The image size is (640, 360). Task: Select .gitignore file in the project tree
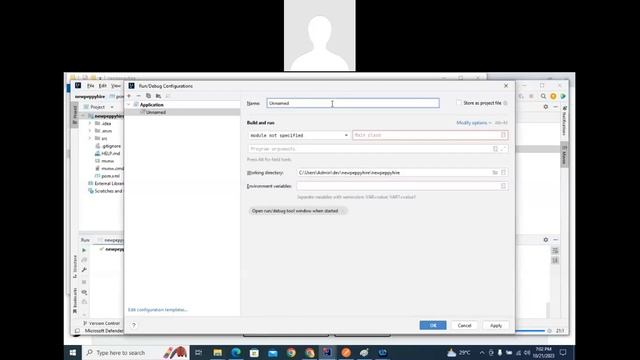(108, 146)
